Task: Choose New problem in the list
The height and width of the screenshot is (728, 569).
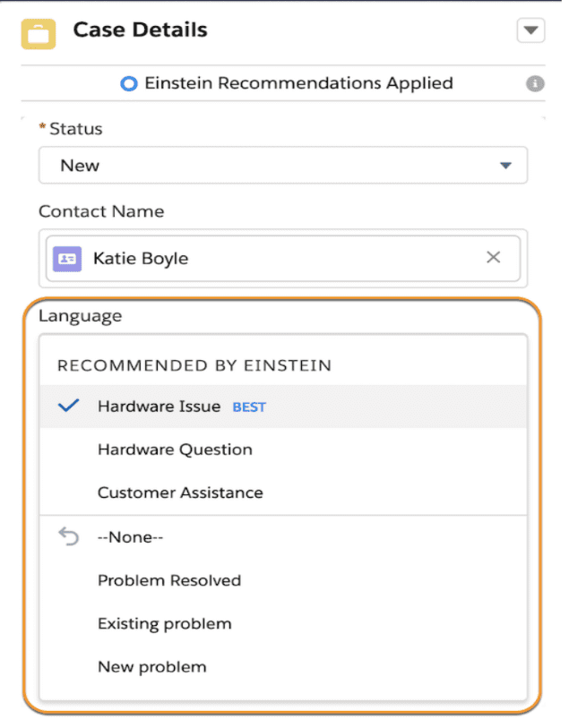Action: coord(151,666)
